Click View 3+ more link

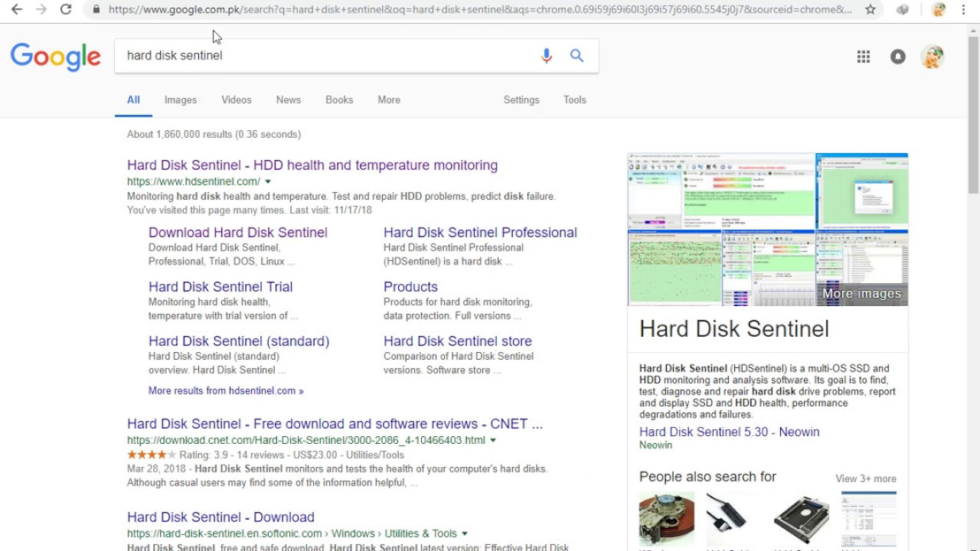click(x=866, y=478)
